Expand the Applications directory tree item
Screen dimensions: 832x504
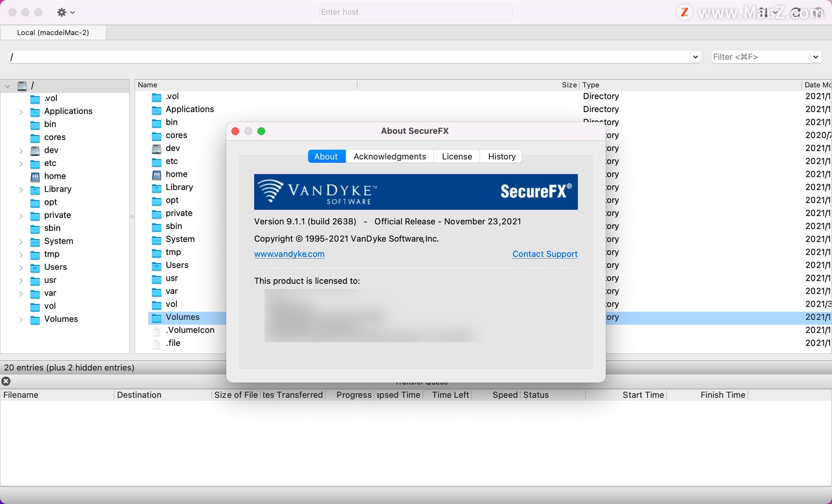tap(20, 111)
